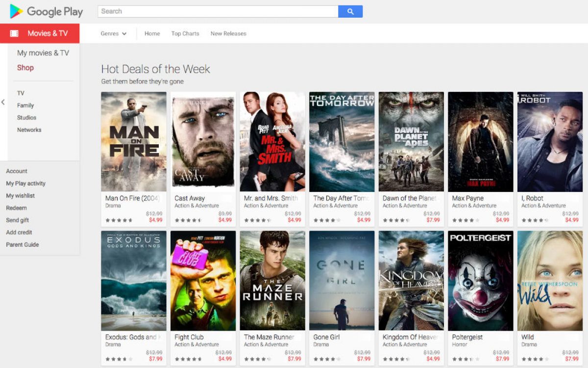This screenshot has height=368, width=588.
Task: Click the $4.99 price for Cast Away
Action: pos(225,220)
